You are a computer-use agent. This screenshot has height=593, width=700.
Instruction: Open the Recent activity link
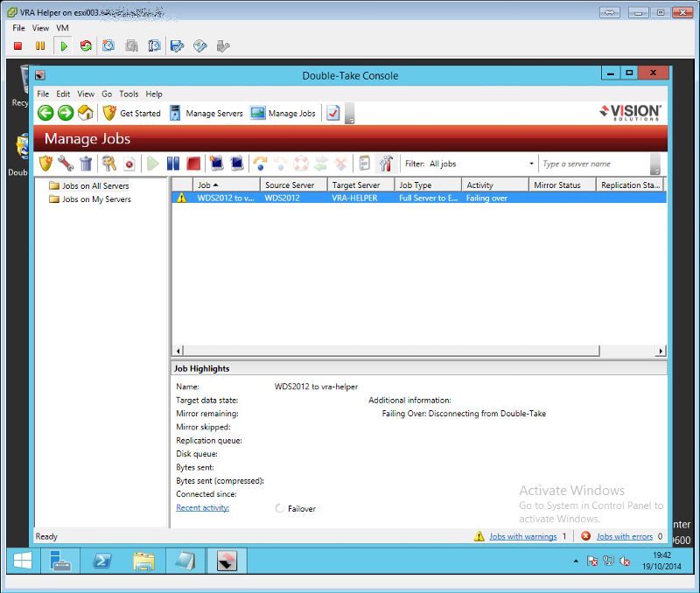pyautogui.click(x=203, y=507)
